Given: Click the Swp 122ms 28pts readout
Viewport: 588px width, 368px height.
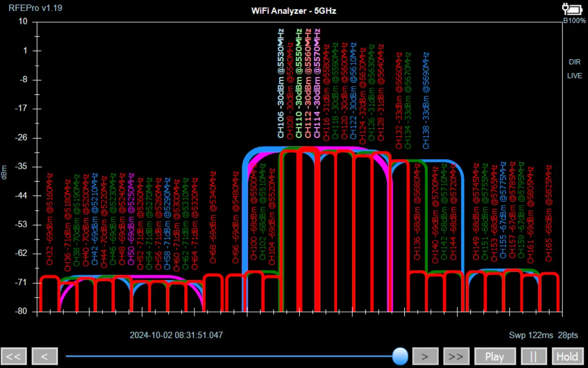Looking at the screenshot, I should click(x=543, y=335).
